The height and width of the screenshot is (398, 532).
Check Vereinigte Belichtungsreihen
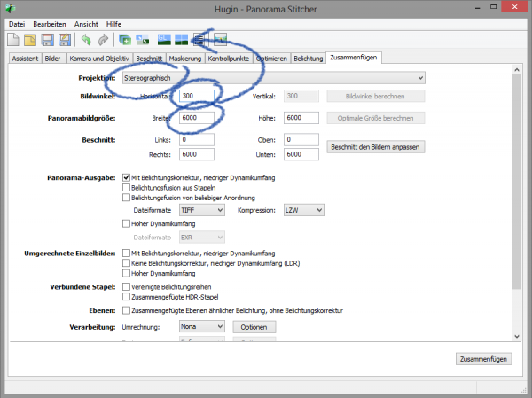click(x=126, y=286)
